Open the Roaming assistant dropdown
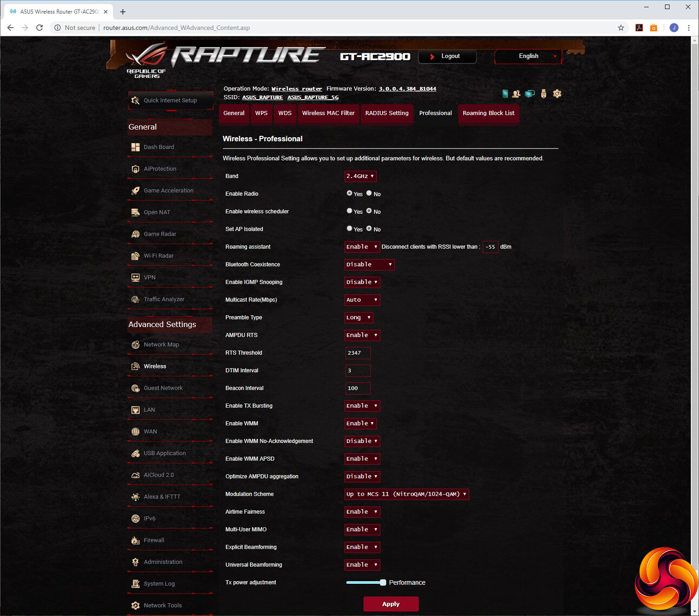The image size is (699, 616). pyautogui.click(x=362, y=247)
